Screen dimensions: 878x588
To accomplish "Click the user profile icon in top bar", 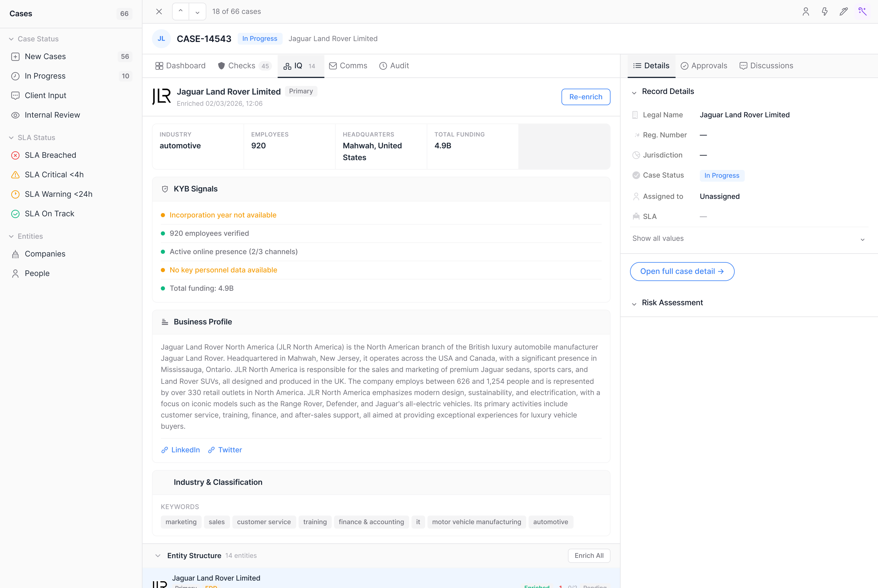I will (806, 12).
